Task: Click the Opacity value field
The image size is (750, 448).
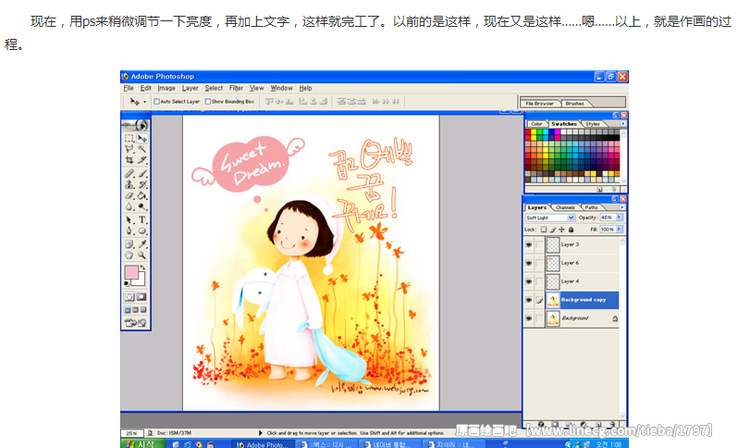Action: 607,217
